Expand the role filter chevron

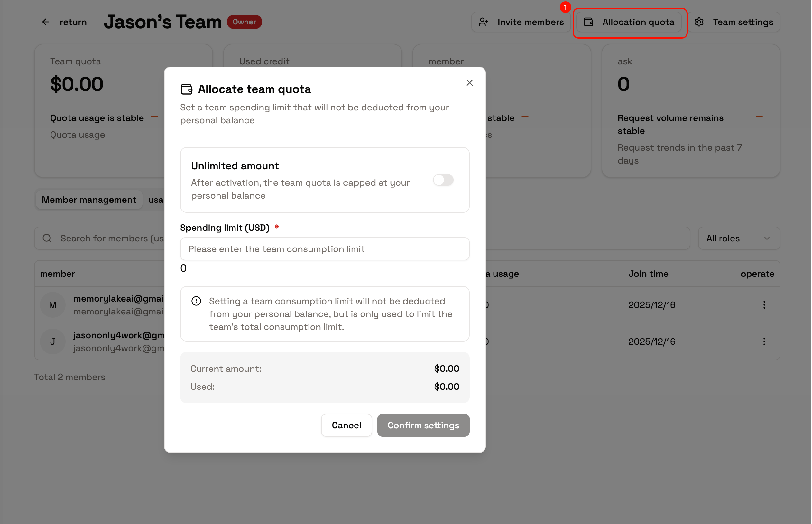[767, 238]
